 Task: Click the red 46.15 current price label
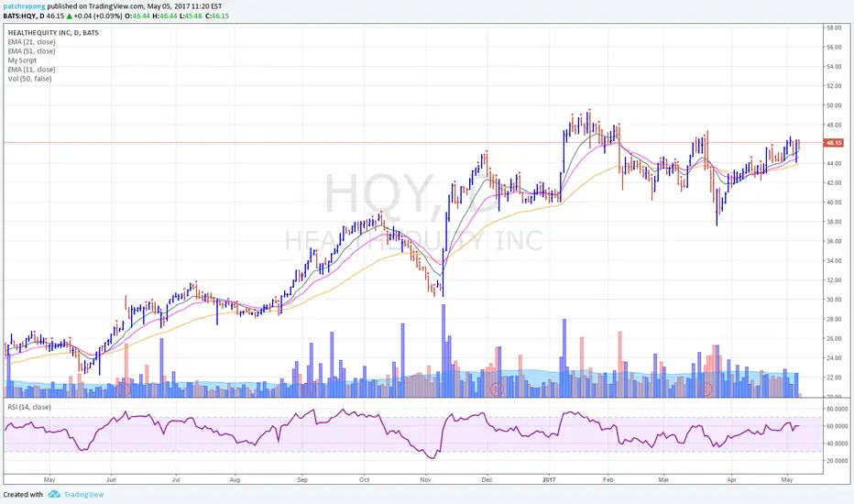point(833,143)
